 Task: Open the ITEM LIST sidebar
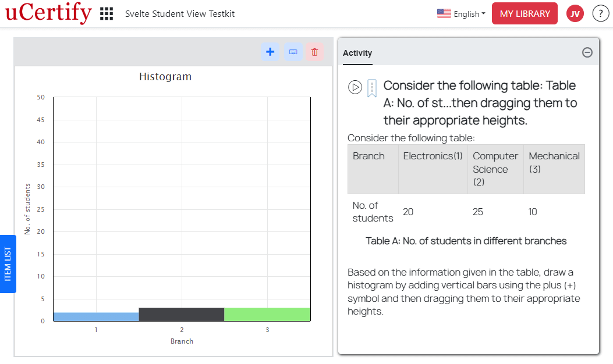[x=8, y=263]
